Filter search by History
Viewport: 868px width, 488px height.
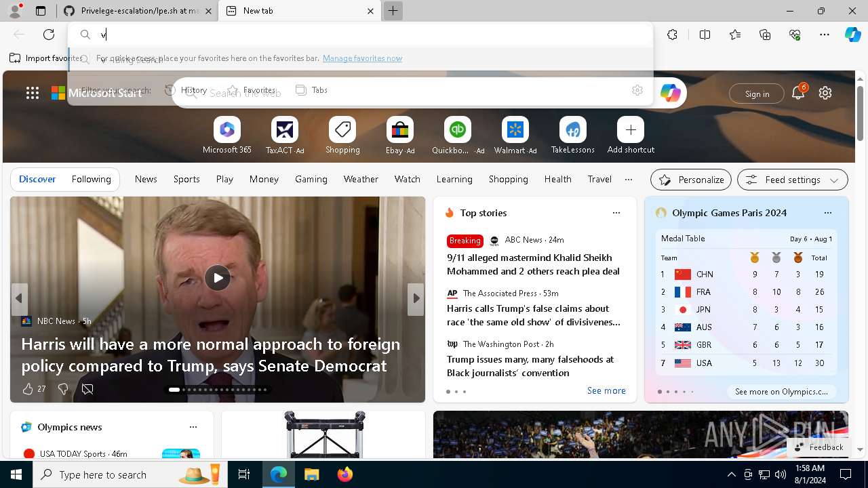point(186,90)
